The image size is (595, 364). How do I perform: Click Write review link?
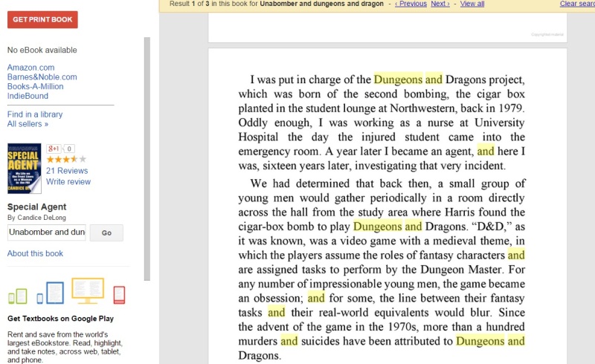point(68,181)
